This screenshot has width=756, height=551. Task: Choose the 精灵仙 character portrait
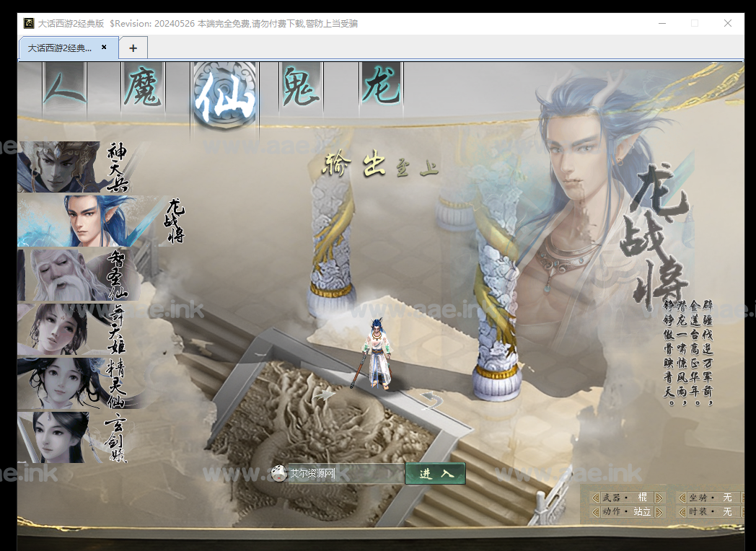[58, 383]
